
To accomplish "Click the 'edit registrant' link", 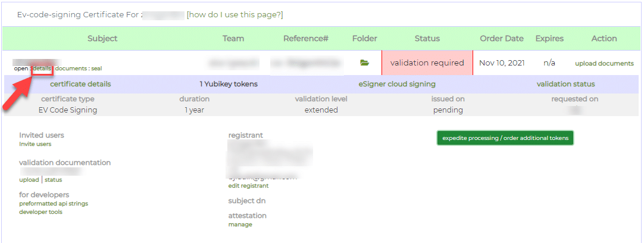I will point(248,186).
